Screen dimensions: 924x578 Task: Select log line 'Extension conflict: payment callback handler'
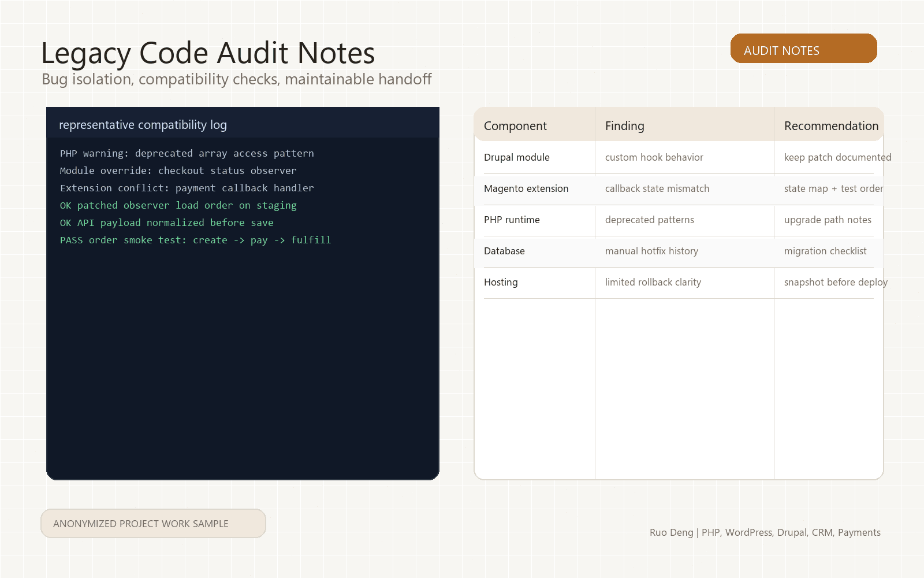tap(187, 188)
